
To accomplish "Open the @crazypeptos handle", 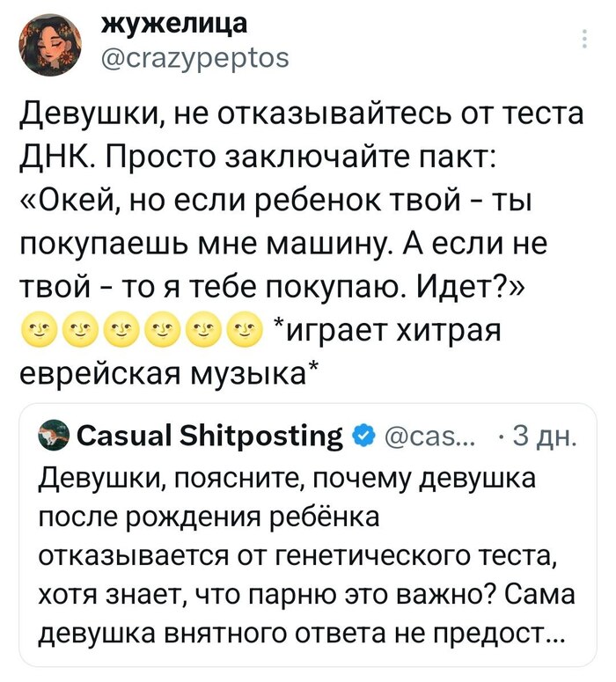I will [194, 58].
